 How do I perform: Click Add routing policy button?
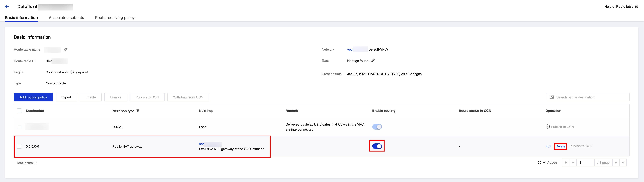33,97
